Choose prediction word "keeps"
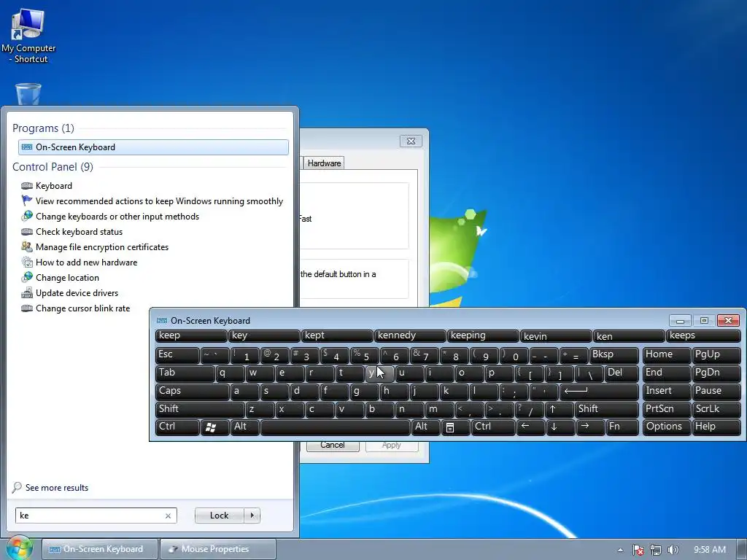Viewport: 747px width, 560px height. pyautogui.click(x=703, y=335)
